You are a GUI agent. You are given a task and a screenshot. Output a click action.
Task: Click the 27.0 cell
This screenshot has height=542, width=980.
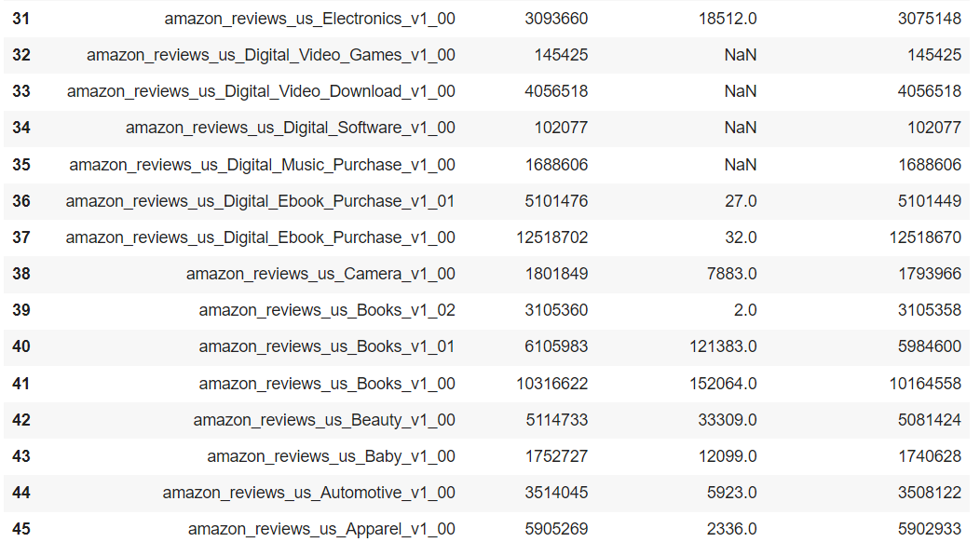[x=741, y=201]
